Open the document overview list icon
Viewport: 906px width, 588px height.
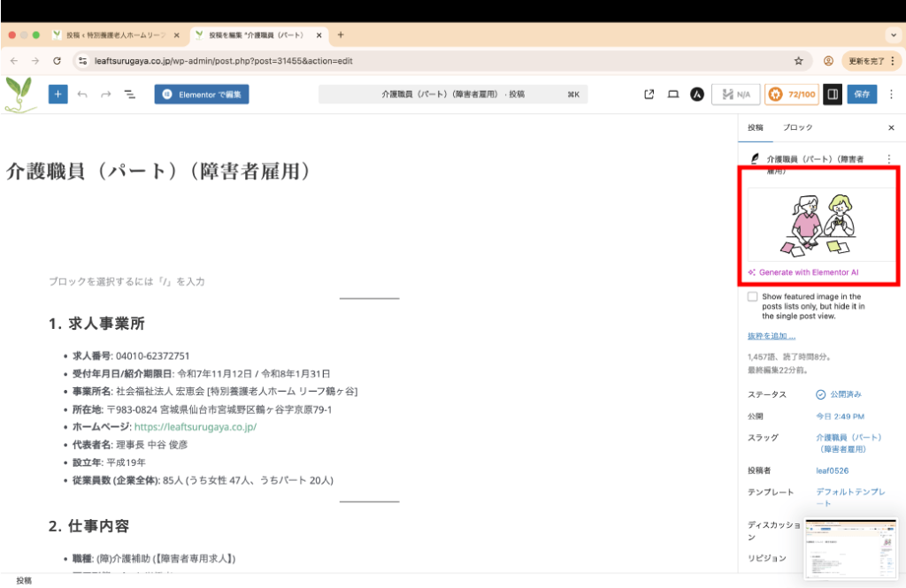(129, 95)
